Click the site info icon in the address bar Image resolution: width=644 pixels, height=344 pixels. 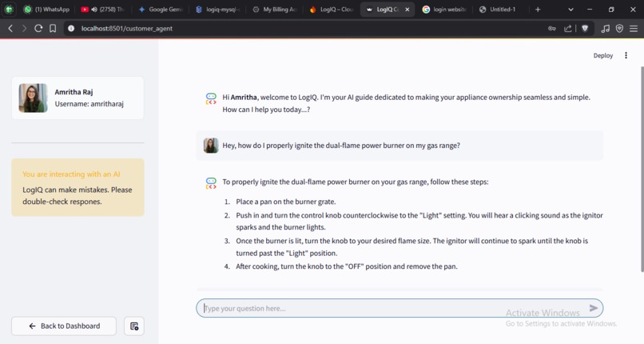coord(71,28)
